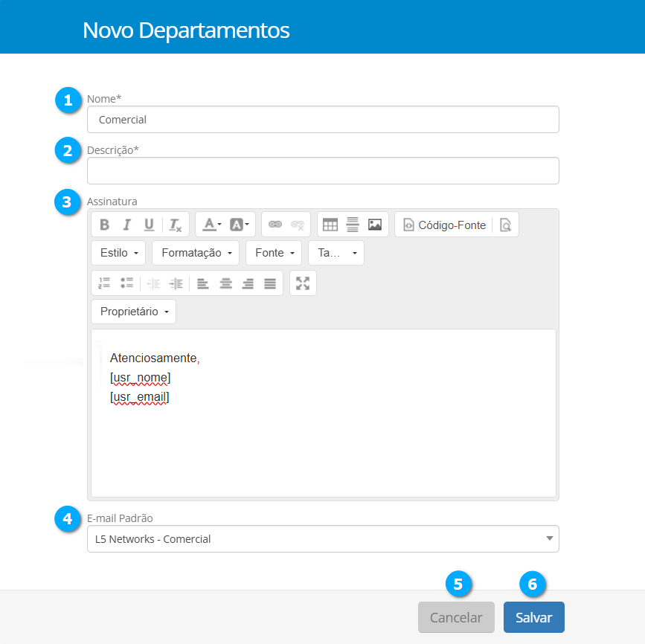Viewport: 645px width, 644px height.
Task: Toggle underline formatting
Action: tap(149, 225)
